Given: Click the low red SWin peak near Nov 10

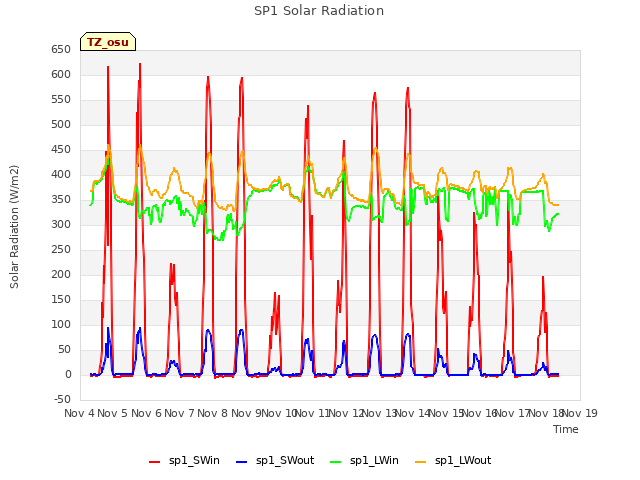Looking at the screenshot, I should click(x=275, y=293).
